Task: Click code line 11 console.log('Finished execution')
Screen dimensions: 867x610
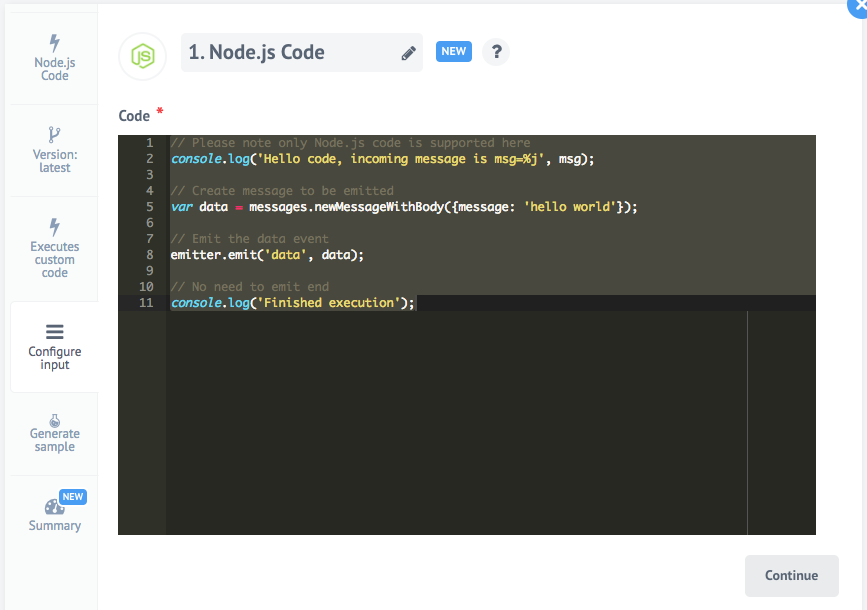Action: (293, 303)
